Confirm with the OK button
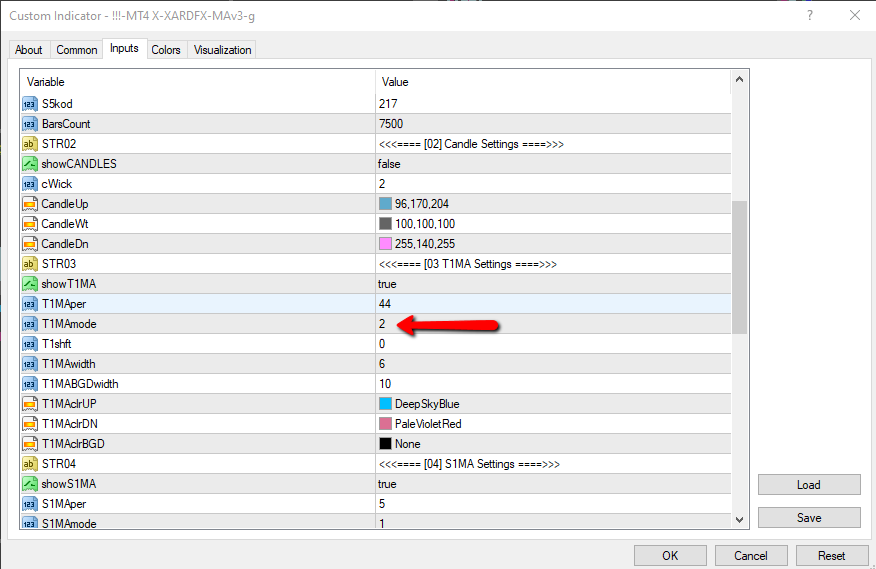876x569 pixels. click(x=670, y=556)
